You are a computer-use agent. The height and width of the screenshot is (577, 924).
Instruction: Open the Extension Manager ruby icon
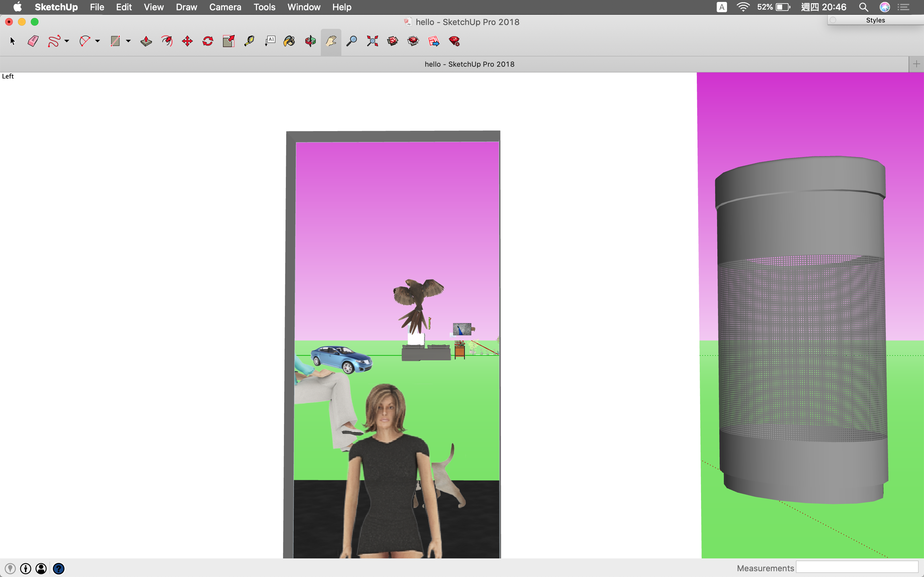(454, 41)
